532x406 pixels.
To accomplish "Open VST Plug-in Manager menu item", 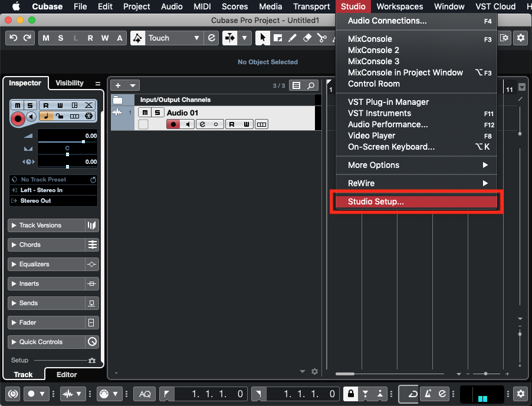I will (416, 102).
